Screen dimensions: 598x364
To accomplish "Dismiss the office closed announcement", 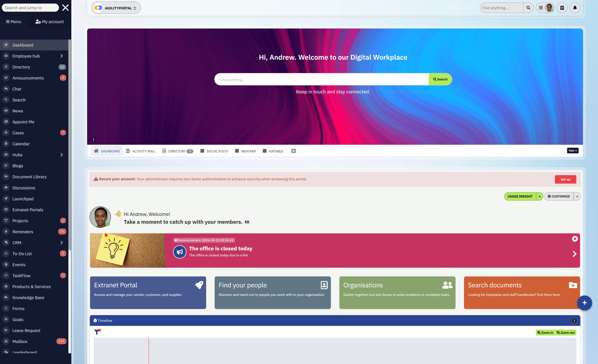I will click(575, 239).
